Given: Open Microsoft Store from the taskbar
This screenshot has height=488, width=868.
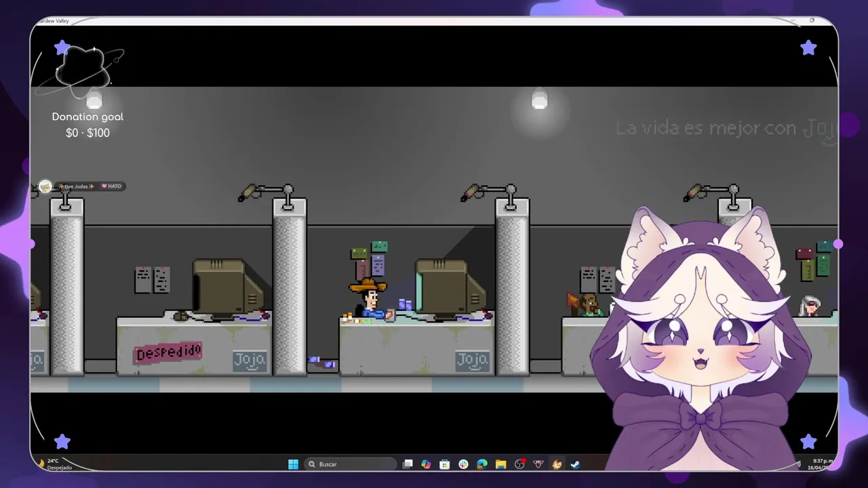Looking at the screenshot, I should 445,464.
